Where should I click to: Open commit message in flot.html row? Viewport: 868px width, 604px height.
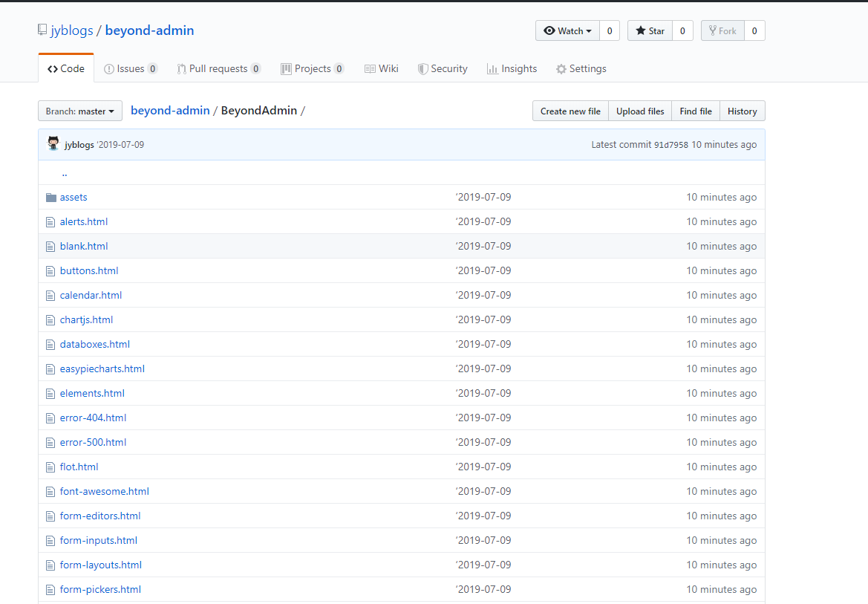coord(483,467)
